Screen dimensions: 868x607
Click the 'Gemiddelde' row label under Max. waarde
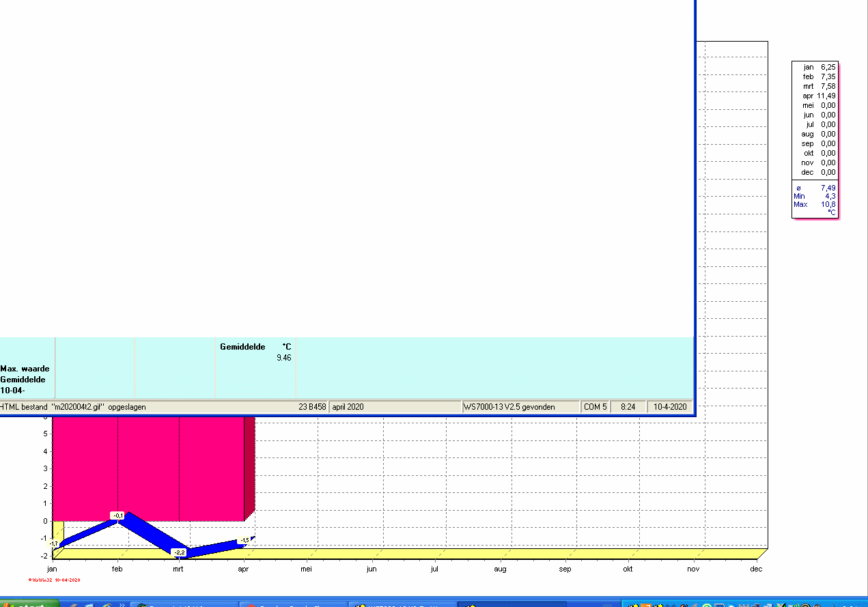pos(23,380)
